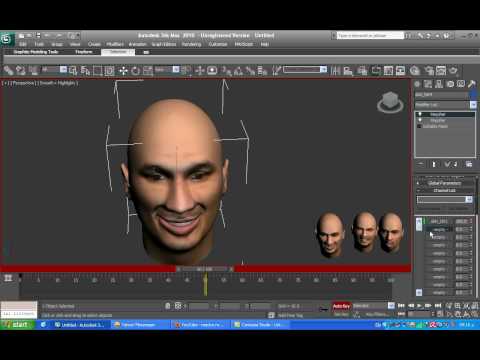
Task: Open the Modifiers menu
Action: (115, 44)
